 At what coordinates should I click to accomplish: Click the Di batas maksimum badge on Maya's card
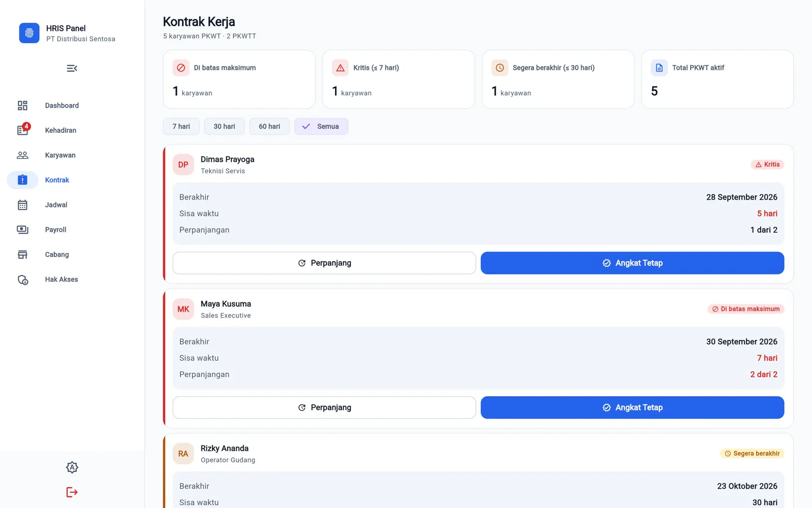[746, 309]
